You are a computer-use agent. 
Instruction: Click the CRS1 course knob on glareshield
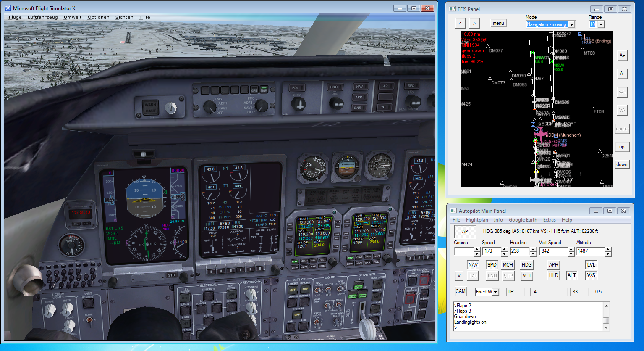[x=298, y=105]
